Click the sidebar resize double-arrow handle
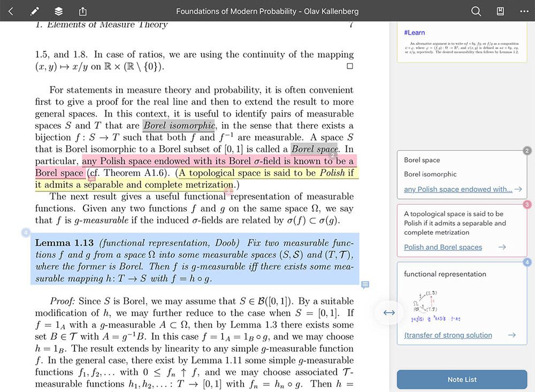Viewport: 535px width, 392px height. (x=389, y=312)
